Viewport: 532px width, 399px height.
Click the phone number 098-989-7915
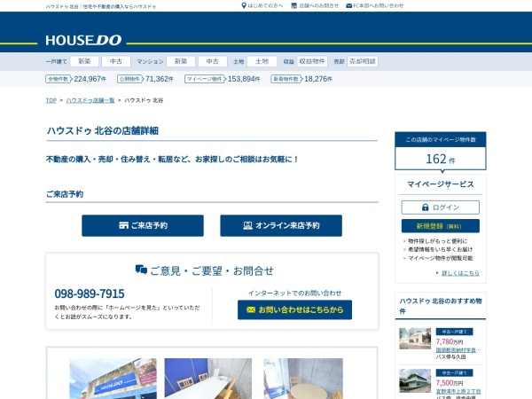click(x=90, y=293)
